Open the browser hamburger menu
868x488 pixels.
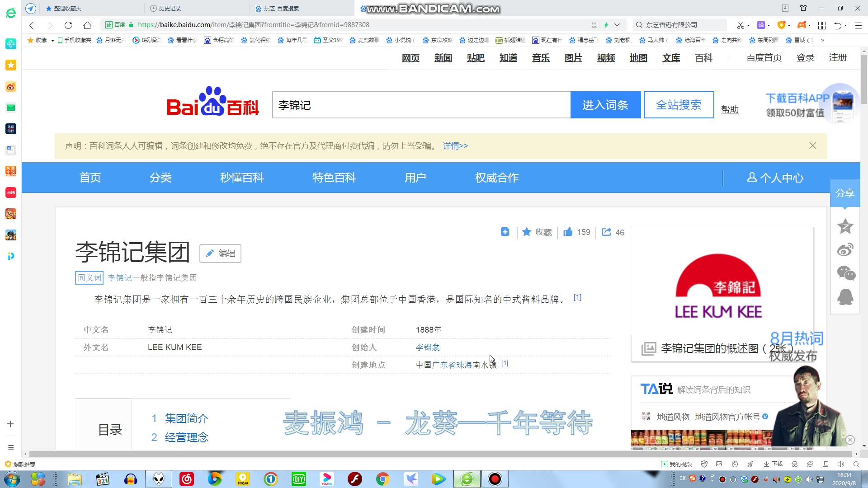tap(858, 25)
